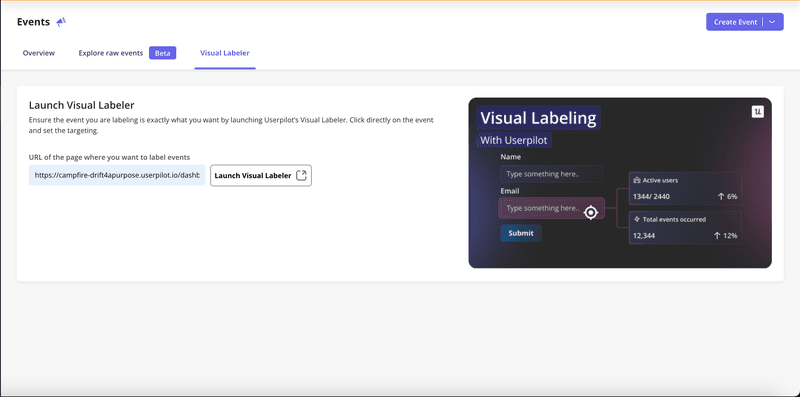Select the Visual Labeler tab
This screenshot has height=397, width=800.
[x=225, y=53]
